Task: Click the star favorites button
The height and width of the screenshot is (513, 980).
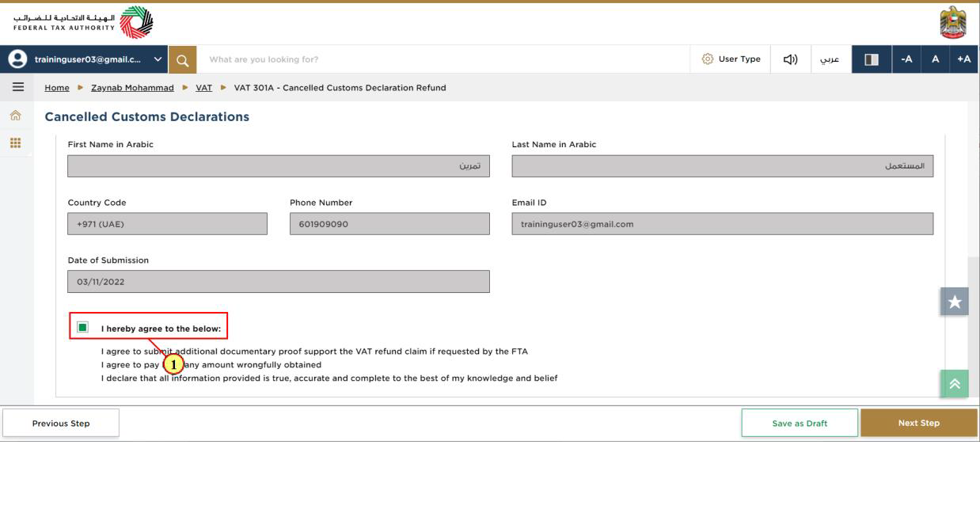Action: click(954, 301)
